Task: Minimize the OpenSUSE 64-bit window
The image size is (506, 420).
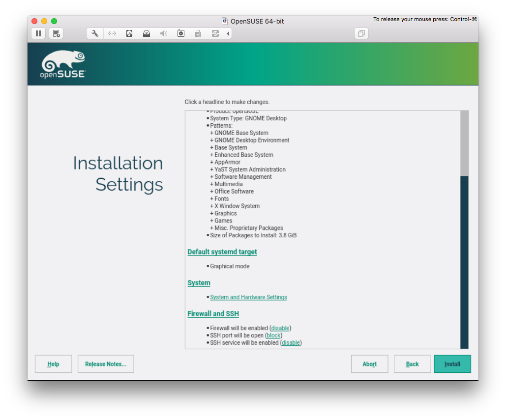Action: (44, 21)
